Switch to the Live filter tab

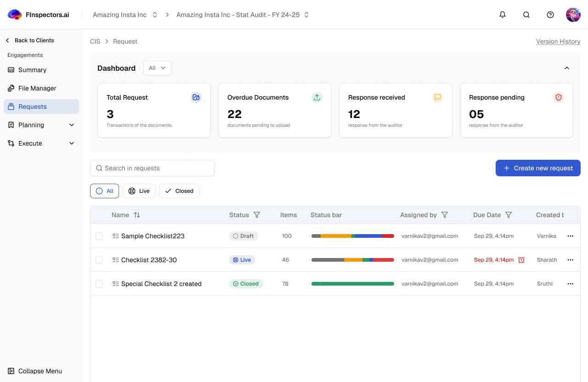[139, 191]
